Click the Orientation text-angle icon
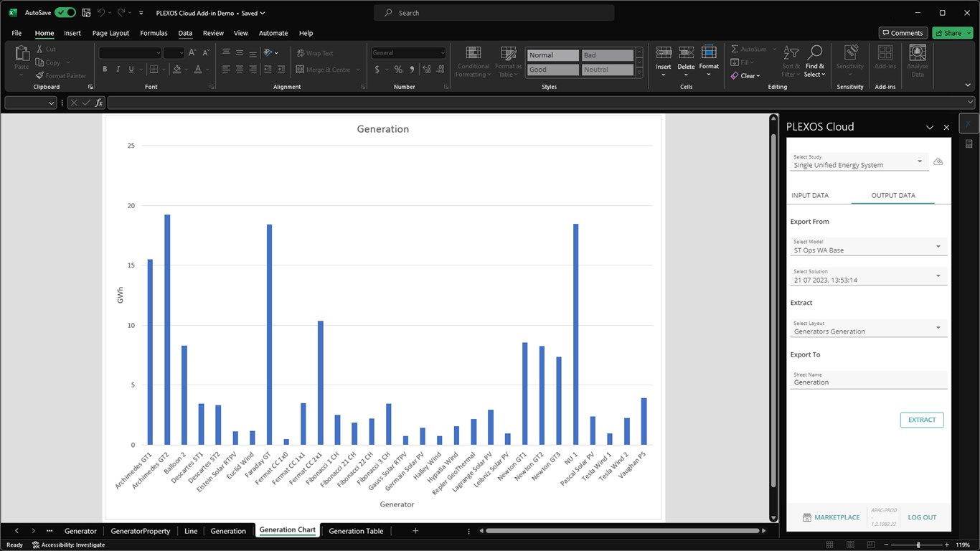980x551 pixels. [x=268, y=53]
